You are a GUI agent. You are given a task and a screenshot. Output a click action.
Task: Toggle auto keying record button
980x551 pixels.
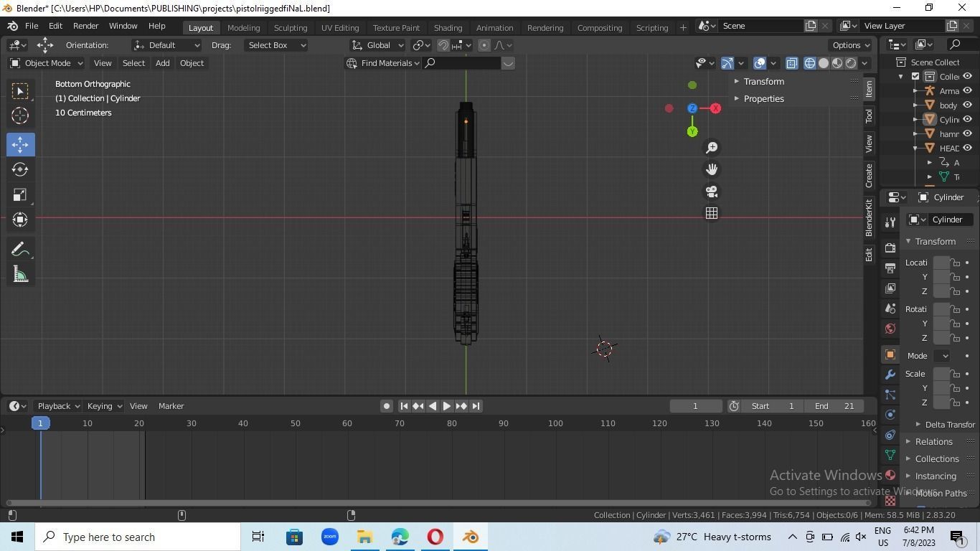pyautogui.click(x=386, y=406)
